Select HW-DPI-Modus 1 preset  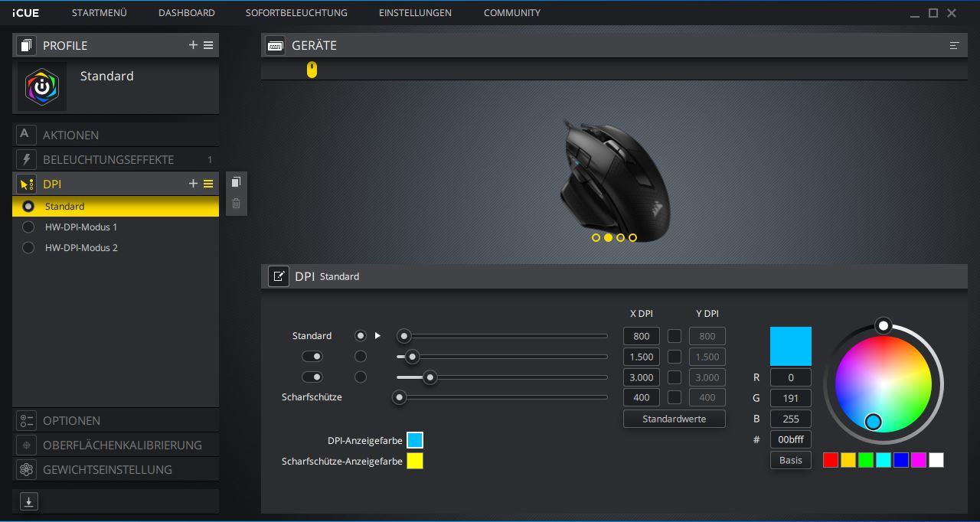[x=116, y=227]
